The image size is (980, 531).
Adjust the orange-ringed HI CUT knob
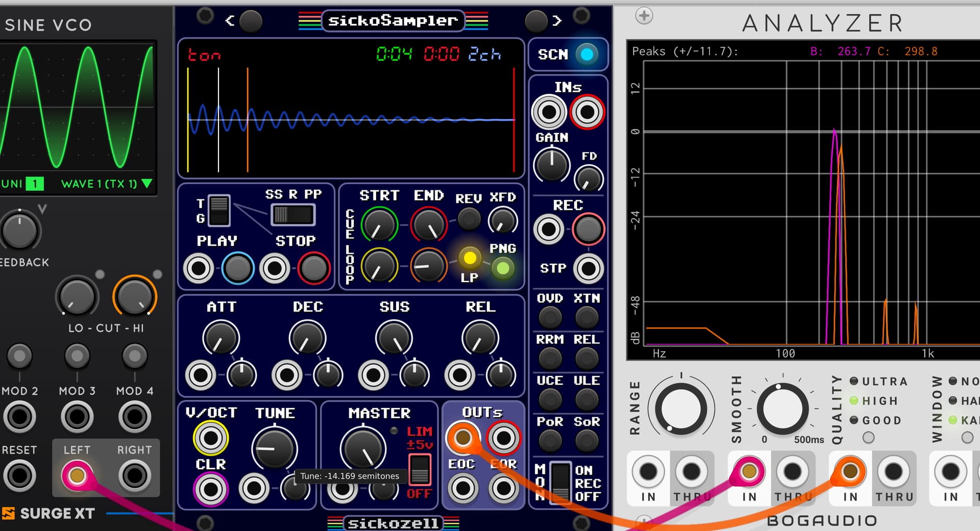(x=134, y=297)
